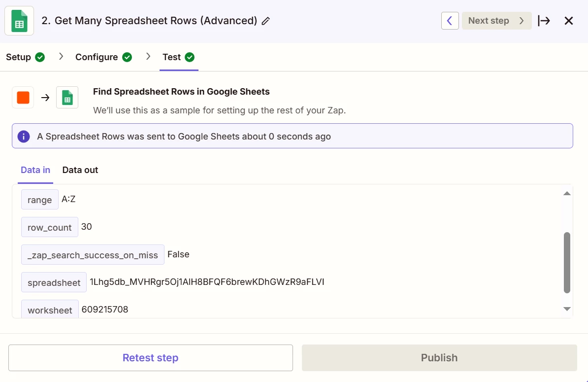Close the step editor panel
This screenshot has width=588, height=382.
click(x=569, y=21)
